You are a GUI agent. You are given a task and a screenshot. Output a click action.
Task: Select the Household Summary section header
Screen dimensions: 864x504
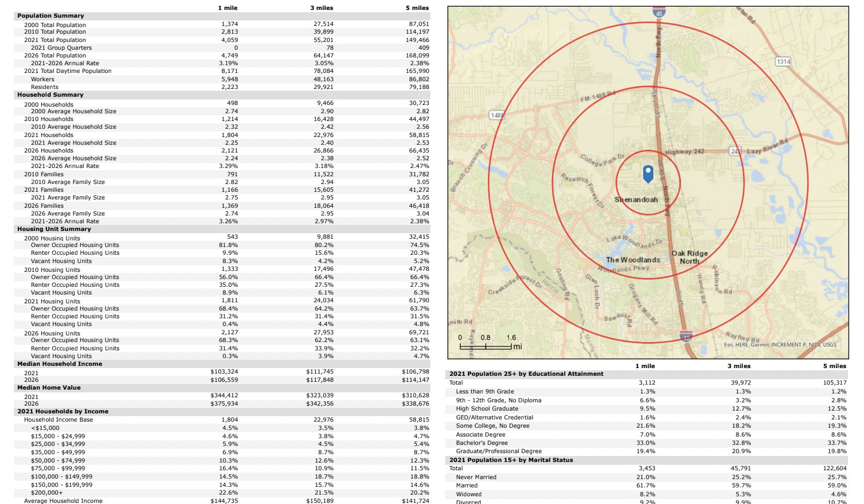tap(50, 95)
